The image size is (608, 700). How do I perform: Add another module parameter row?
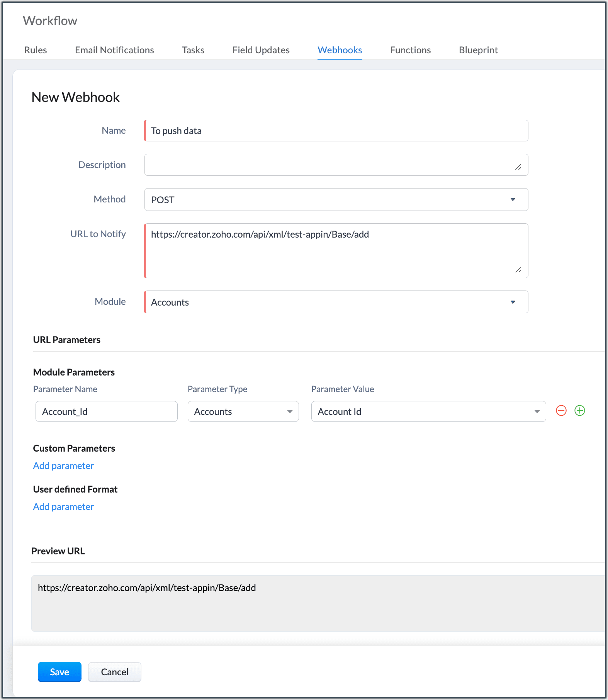point(579,411)
